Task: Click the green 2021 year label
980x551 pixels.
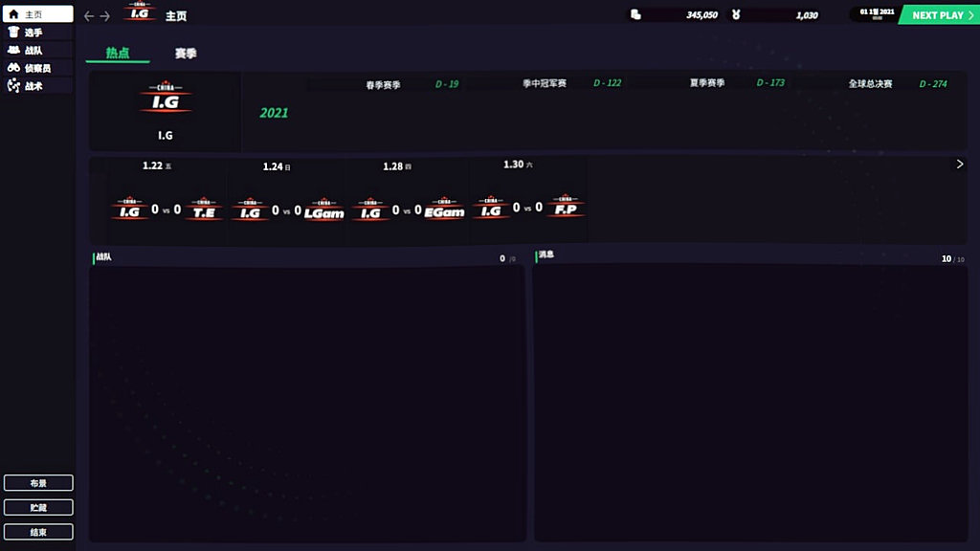Action: pos(274,113)
